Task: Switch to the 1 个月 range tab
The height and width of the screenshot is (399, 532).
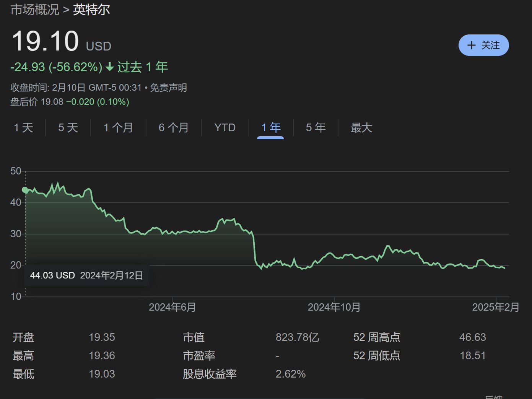Action: click(118, 128)
